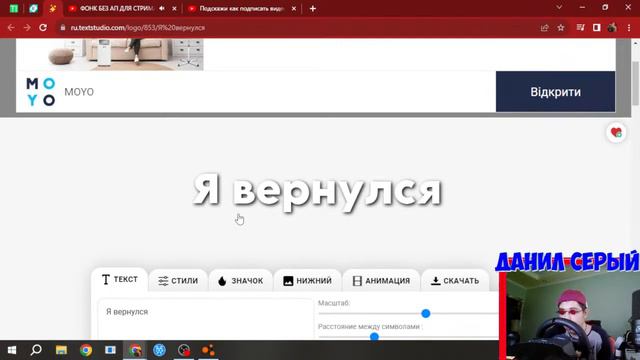Click the MOYO logo in the ad
This screenshot has height=360, width=640.
pyautogui.click(x=40, y=92)
